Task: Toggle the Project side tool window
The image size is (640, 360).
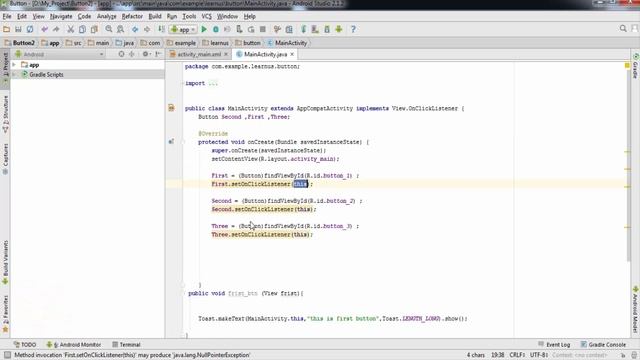Action: (5, 68)
